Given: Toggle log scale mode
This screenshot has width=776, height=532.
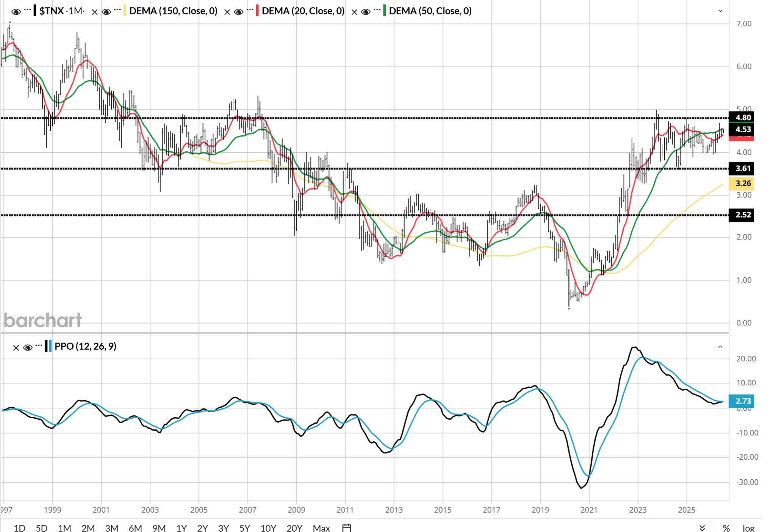Looking at the screenshot, I should pyautogui.click(x=748, y=528).
